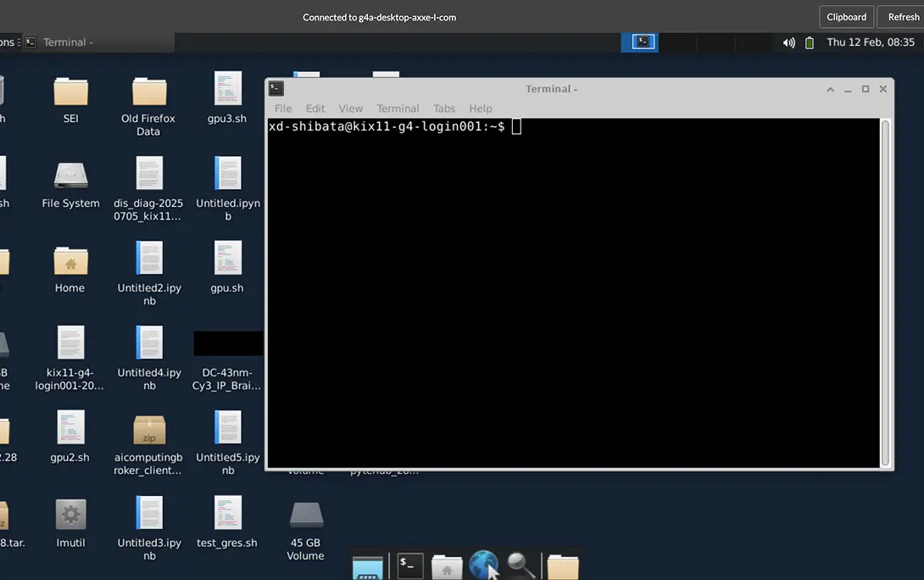This screenshot has width=924, height=580.
Task: Click the Refresh button at top
Action: (x=904, y=17)
